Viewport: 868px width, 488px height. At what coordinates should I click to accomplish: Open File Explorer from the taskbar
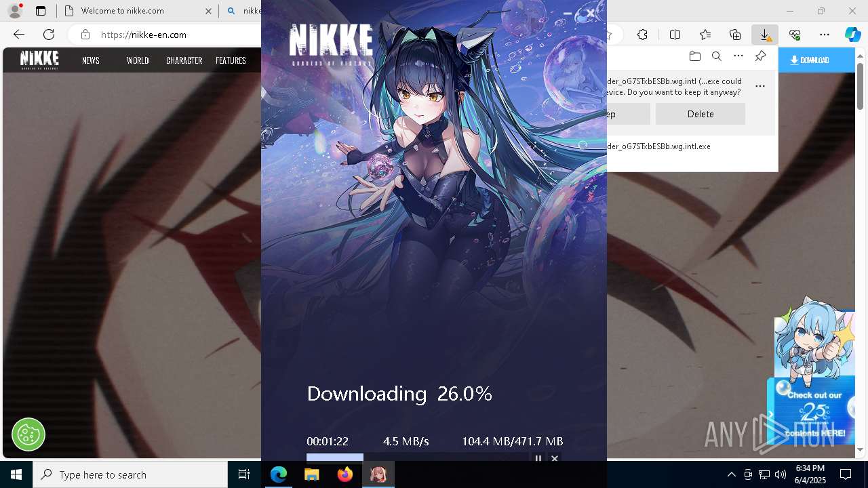[312, 474]
